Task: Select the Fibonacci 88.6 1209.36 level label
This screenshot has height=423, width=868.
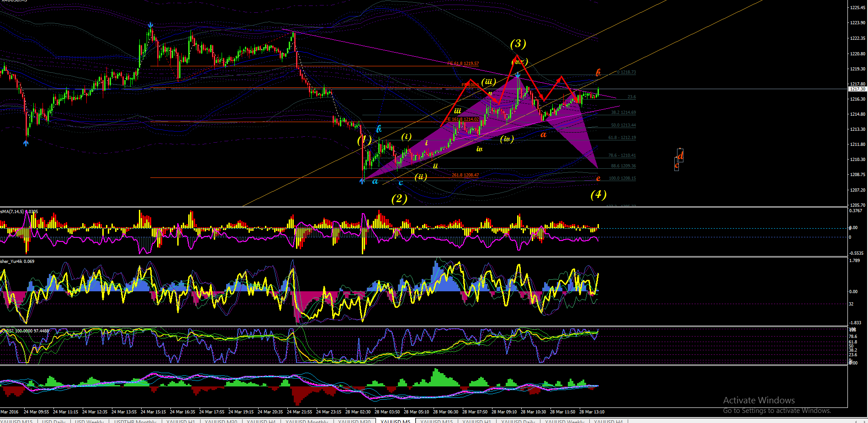Action: pyautogui.click(x=624, y=166)
